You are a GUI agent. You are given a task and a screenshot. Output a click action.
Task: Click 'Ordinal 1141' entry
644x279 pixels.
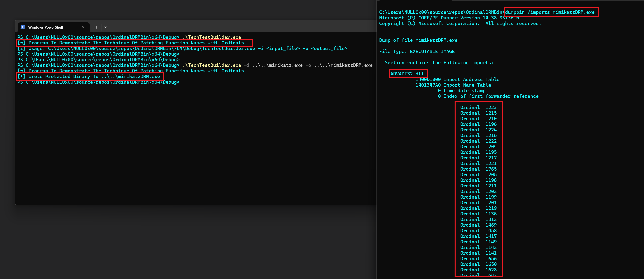(479, 253)
